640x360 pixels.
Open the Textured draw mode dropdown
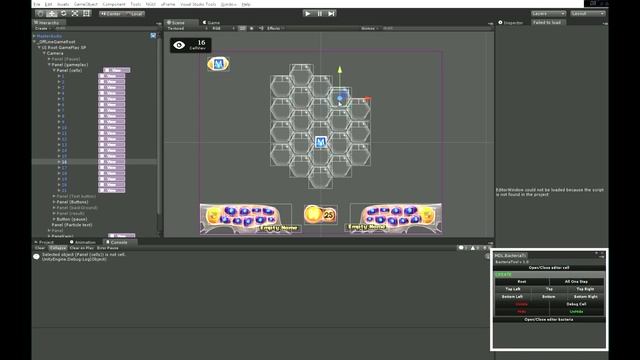coord(187,29)
